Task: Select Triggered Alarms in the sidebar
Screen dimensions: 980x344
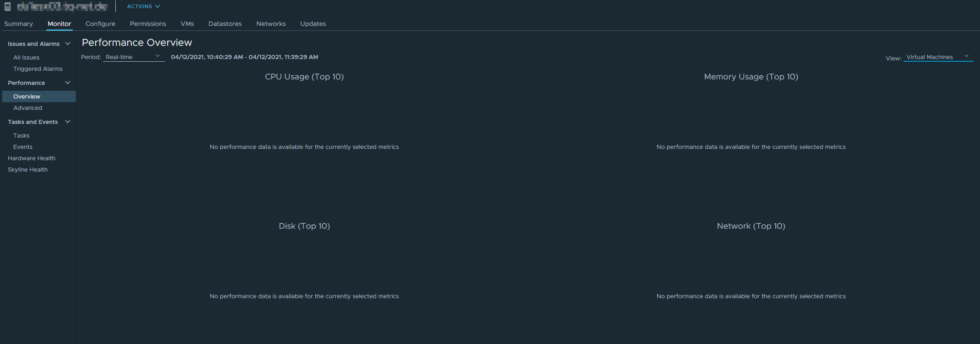Action: point(38,69)
